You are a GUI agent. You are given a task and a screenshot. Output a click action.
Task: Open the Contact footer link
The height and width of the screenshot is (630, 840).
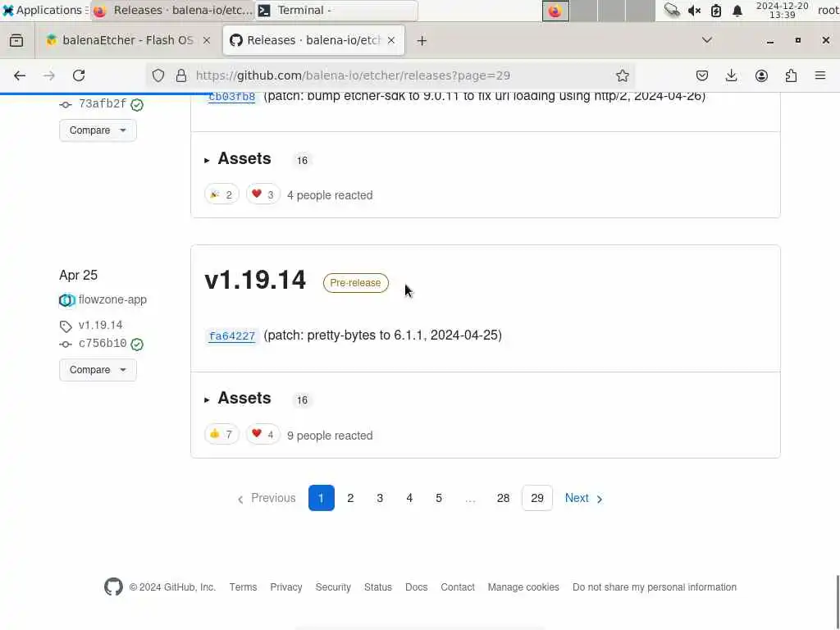[x=458, y=587]
